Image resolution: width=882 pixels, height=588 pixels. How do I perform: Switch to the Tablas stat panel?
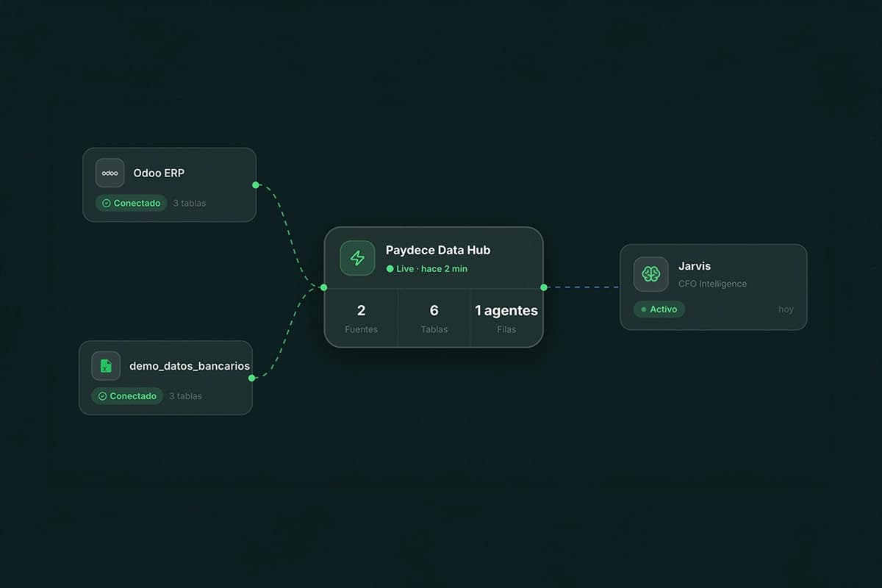tap(434, 318)
